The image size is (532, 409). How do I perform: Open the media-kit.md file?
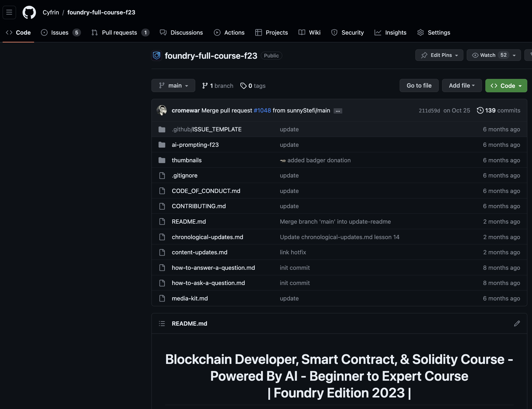[190, 298]
